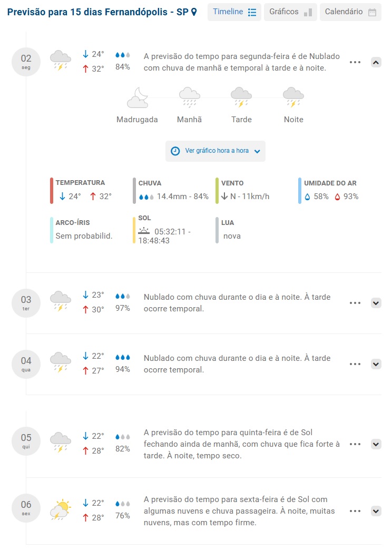Image resolution: width=392 pixels, height=550 pixels.
Task: Open more options for Thursday 05
Action: tap(355, 444)
